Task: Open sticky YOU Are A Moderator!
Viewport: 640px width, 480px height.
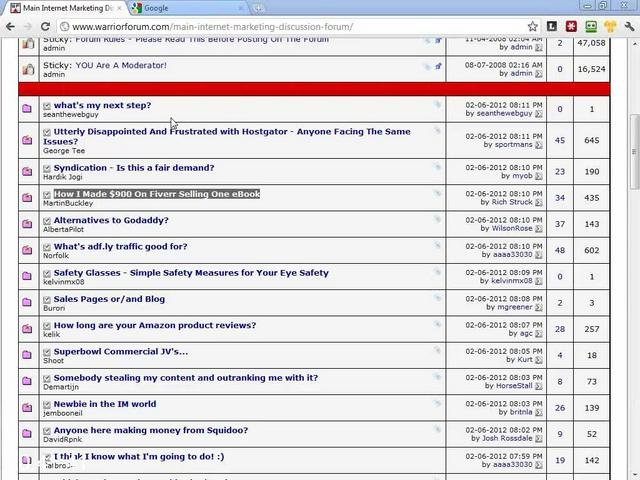Action: point(121,65)
